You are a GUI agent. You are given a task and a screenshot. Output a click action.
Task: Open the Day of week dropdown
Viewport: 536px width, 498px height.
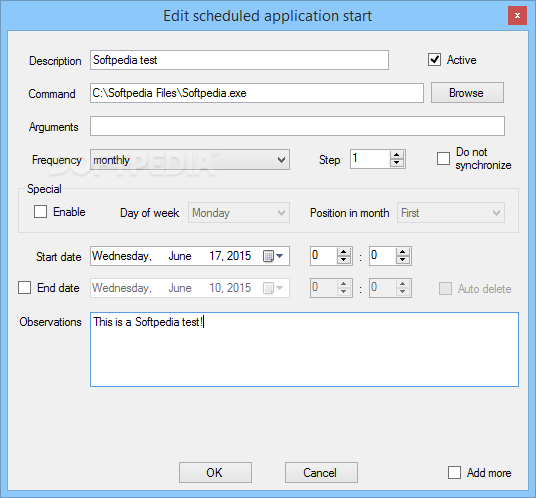239,213
